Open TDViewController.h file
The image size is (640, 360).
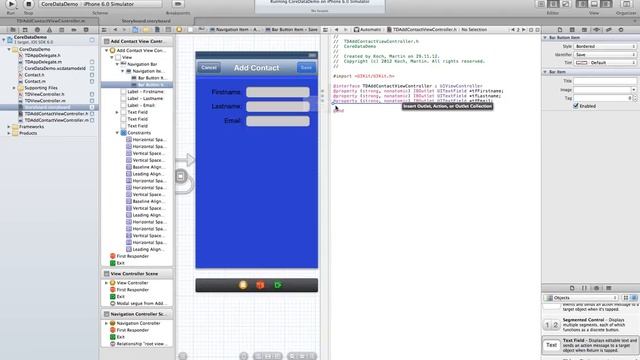[x=44, y=94]
